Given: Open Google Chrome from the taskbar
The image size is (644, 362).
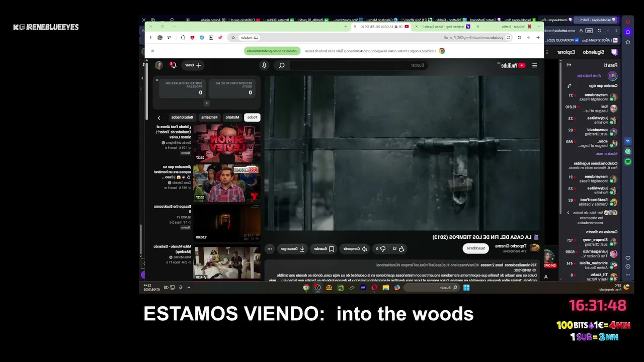Looking at the screenshot, I should [306, 288].
